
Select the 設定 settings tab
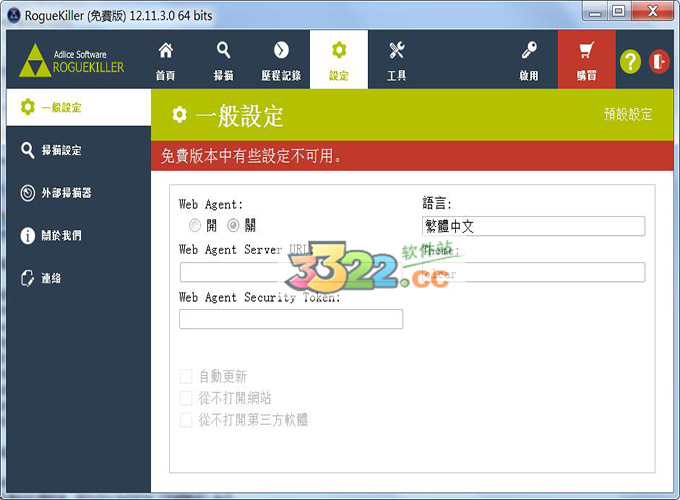339,60
